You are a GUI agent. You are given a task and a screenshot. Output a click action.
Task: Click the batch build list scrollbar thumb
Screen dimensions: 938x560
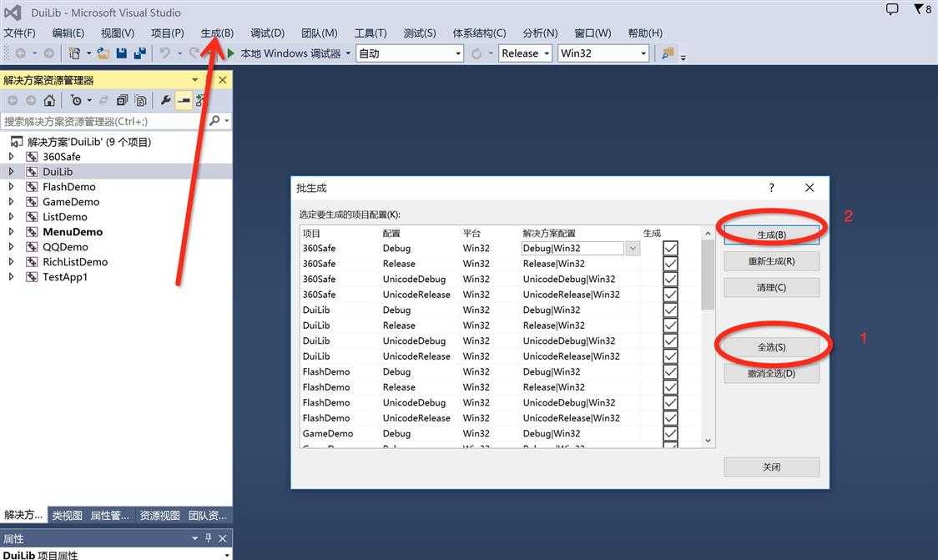coord(708,275)
